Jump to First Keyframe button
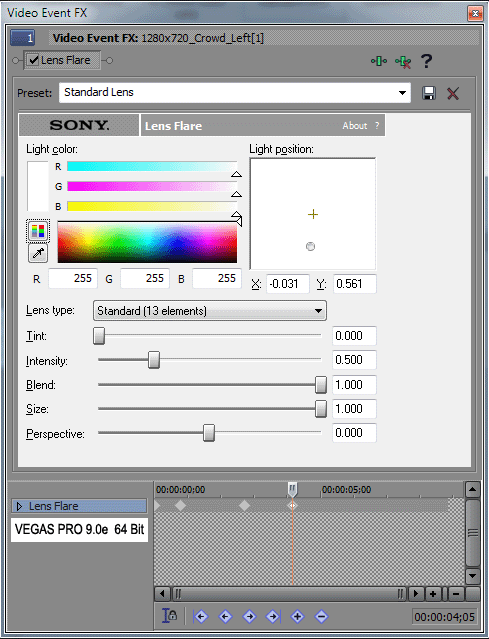 (200, 617)
